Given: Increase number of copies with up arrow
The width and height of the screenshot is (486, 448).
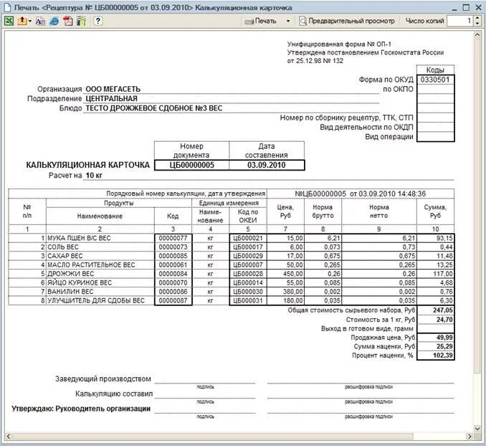Looking at the screenshot, I should point(477,19).
